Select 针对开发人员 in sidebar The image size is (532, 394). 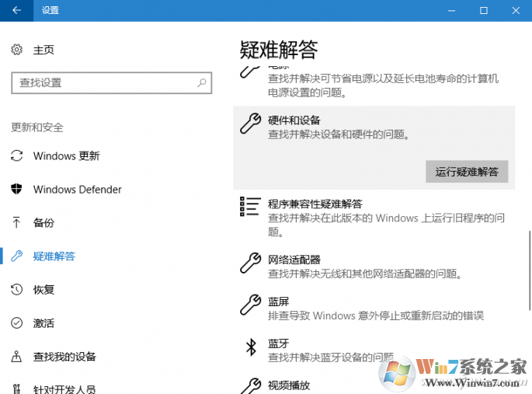(x=64, y=388)
